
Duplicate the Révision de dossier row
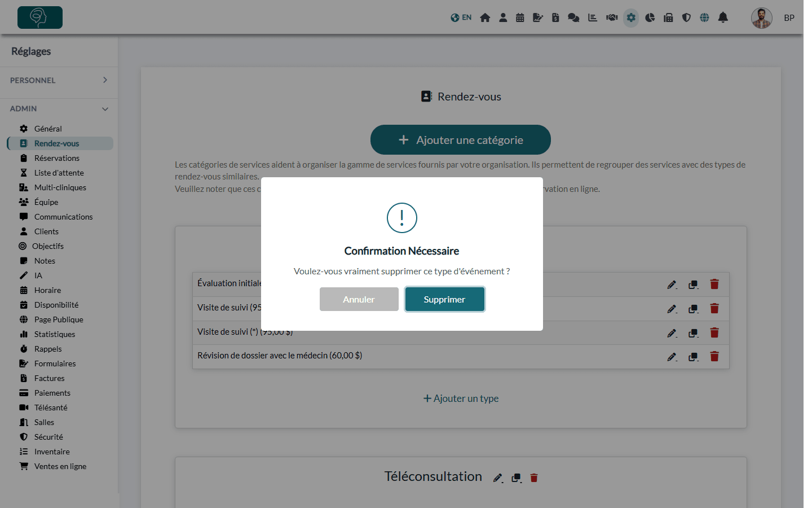click(694, 357)
